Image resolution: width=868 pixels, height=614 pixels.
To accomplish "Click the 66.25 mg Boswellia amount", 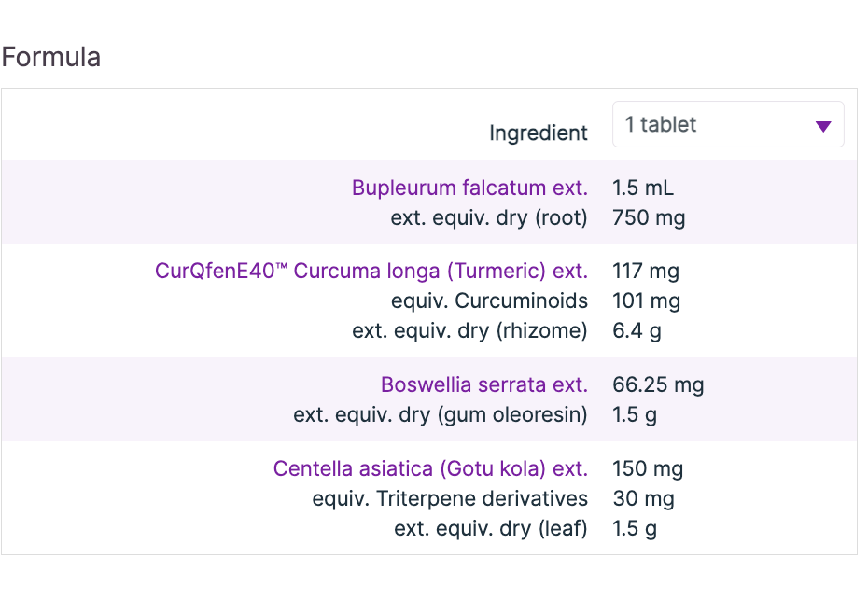I will pos(658,384).
